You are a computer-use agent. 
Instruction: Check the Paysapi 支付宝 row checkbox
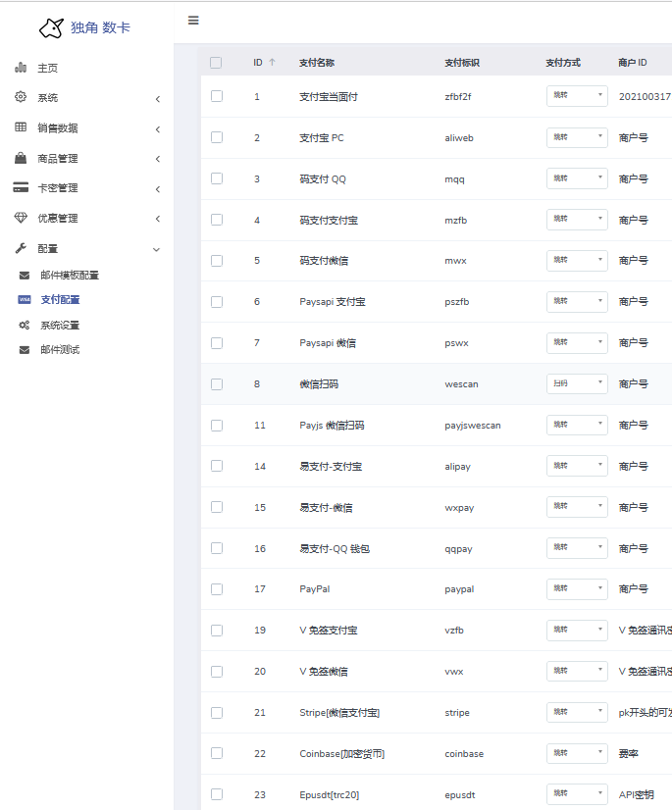[217, 302]
